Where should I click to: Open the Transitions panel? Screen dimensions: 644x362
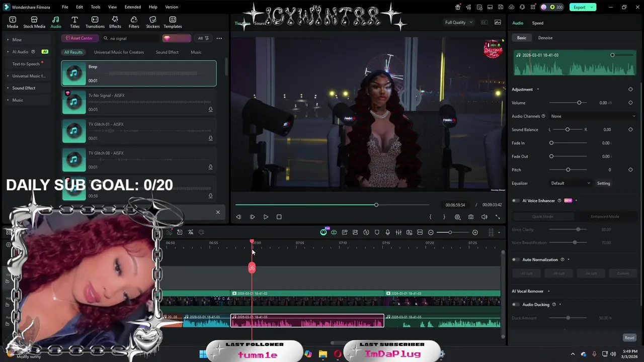[x=95, y=22]
